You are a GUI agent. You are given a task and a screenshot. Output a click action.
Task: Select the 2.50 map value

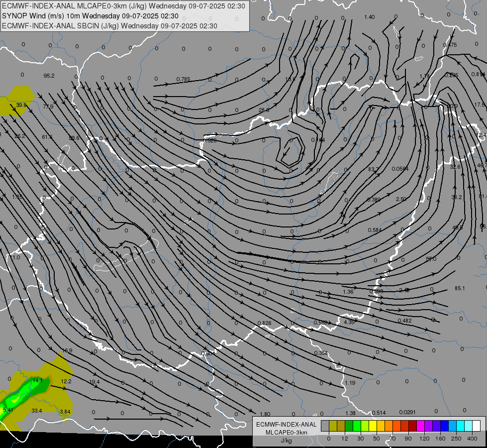[x=401, y=199]
